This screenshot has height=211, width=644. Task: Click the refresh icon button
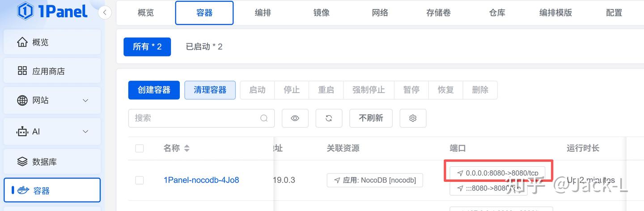329,118
